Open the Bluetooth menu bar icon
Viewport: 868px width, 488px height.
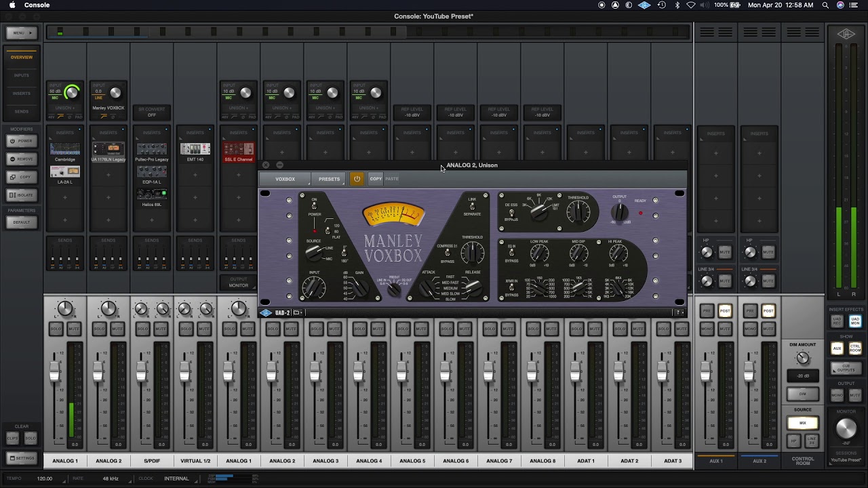(677, 5)
